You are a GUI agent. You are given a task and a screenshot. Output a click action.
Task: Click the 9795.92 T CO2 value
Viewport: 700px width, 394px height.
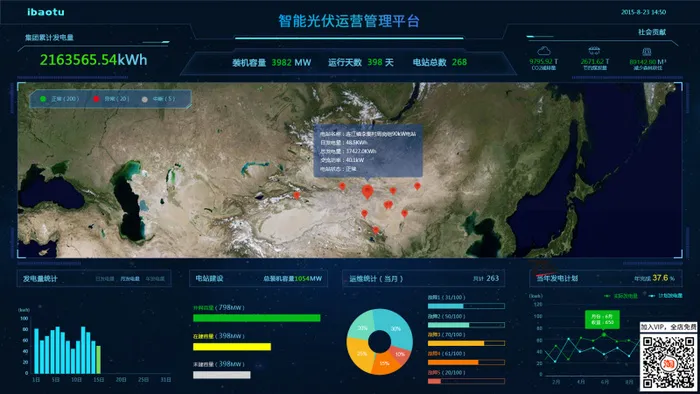click(543, 62)
